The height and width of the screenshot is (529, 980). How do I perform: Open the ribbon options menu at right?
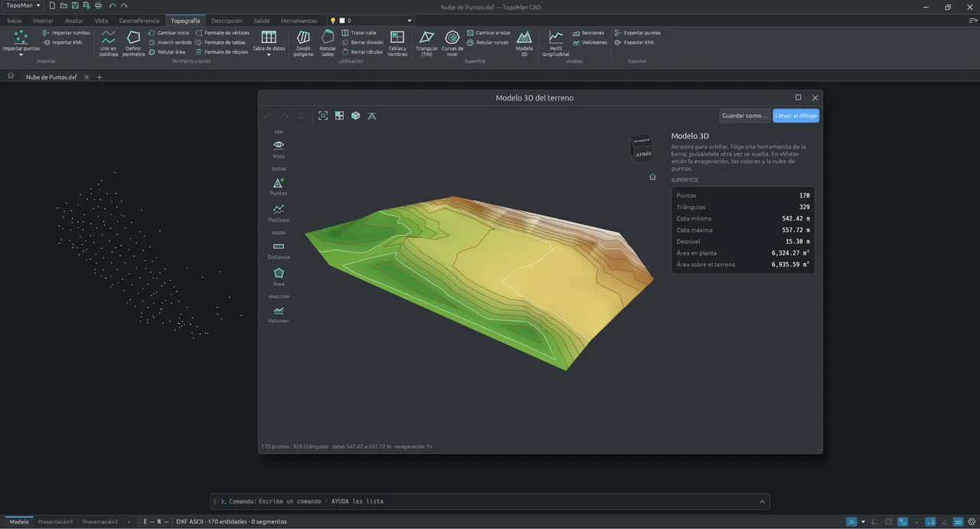tap(972, 21)
